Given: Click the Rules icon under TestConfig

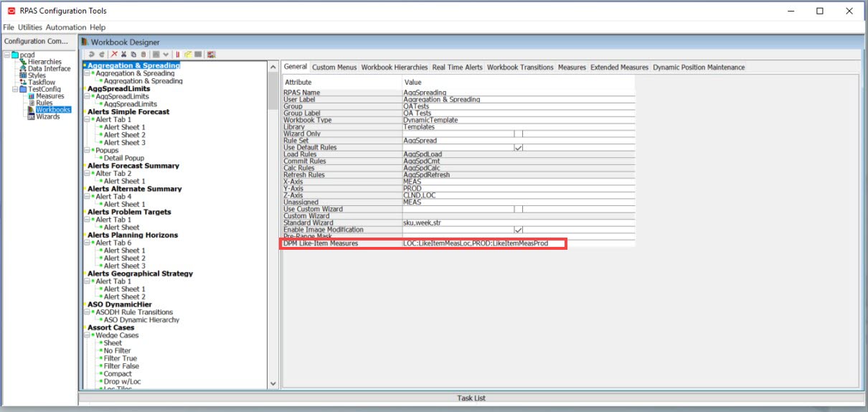Looking at the screenshot, I should click(31, 103).
